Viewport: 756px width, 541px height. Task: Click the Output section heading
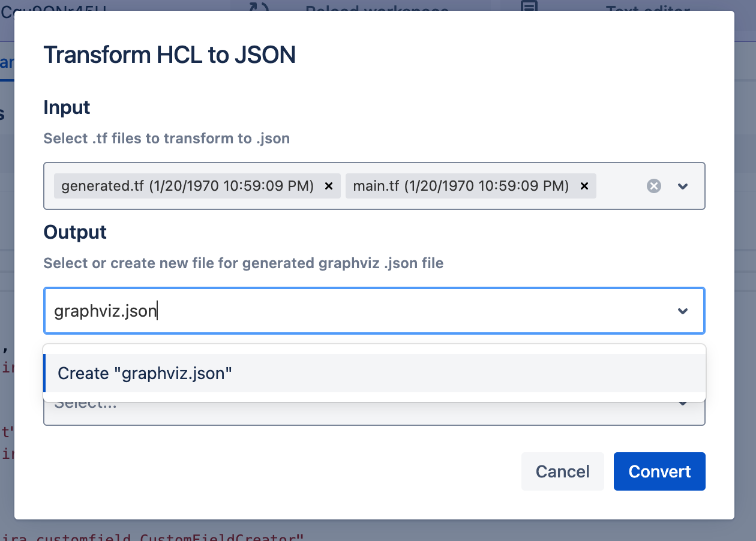coord(75,232)
